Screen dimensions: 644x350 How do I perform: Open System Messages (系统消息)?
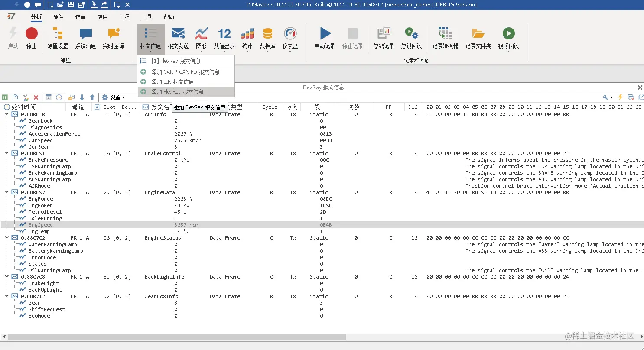[x=85, y=38]
